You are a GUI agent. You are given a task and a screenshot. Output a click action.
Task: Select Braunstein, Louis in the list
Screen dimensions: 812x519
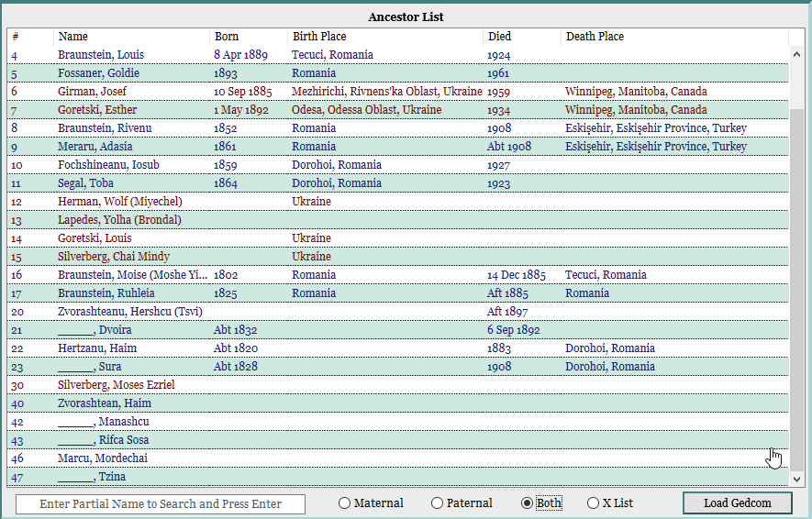pos(397,55)
